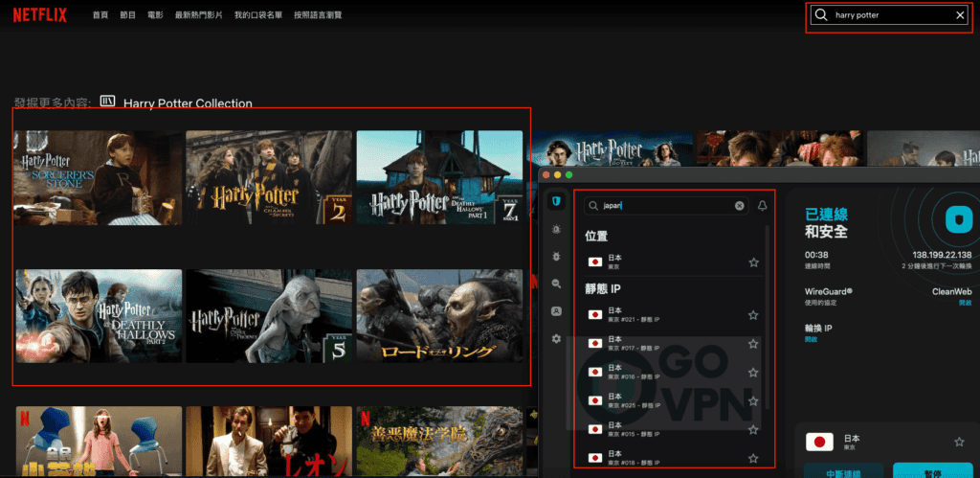The height and width of the screenshot is (478, 980).
Task: Open the 首頁 menu item
Action: pyautogui.click(x=100, y=15)
